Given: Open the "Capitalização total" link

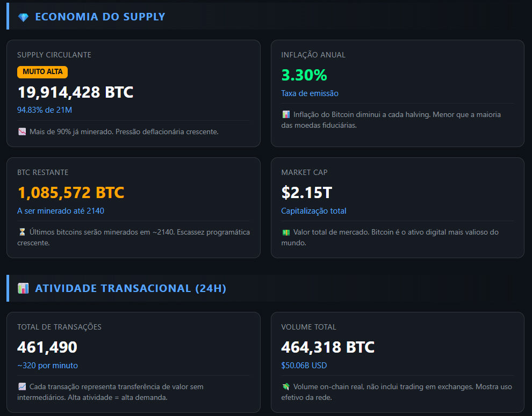Looking at the screenshot, I should 313,211.
